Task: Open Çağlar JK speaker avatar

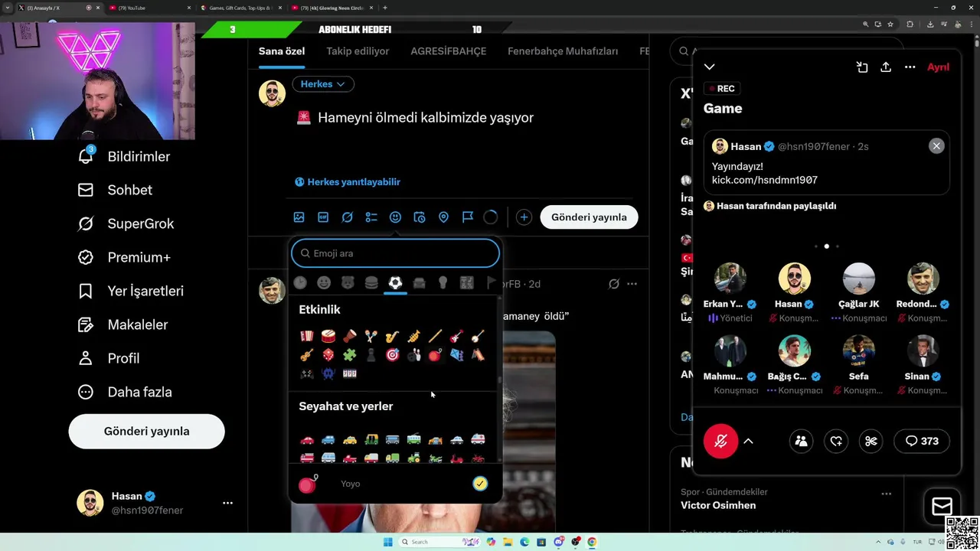Action: pos(859,279)
